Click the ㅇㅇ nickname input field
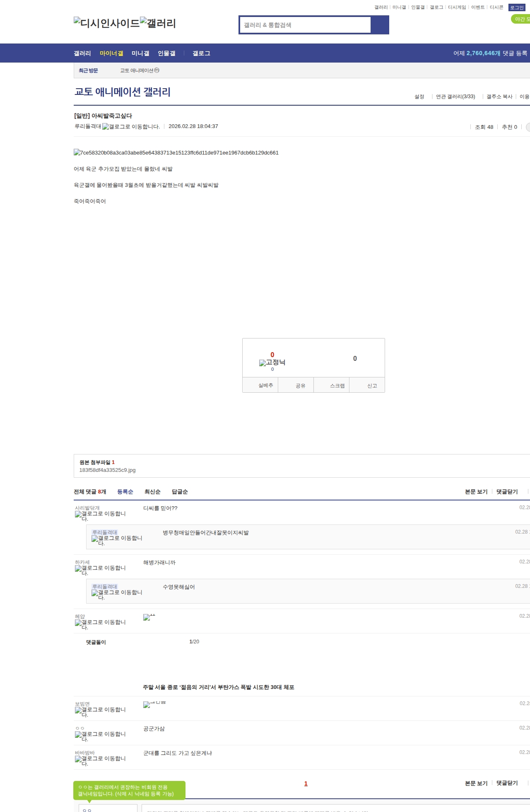The image size is (530, 812). pyautogui.click(x=108, y=808)
